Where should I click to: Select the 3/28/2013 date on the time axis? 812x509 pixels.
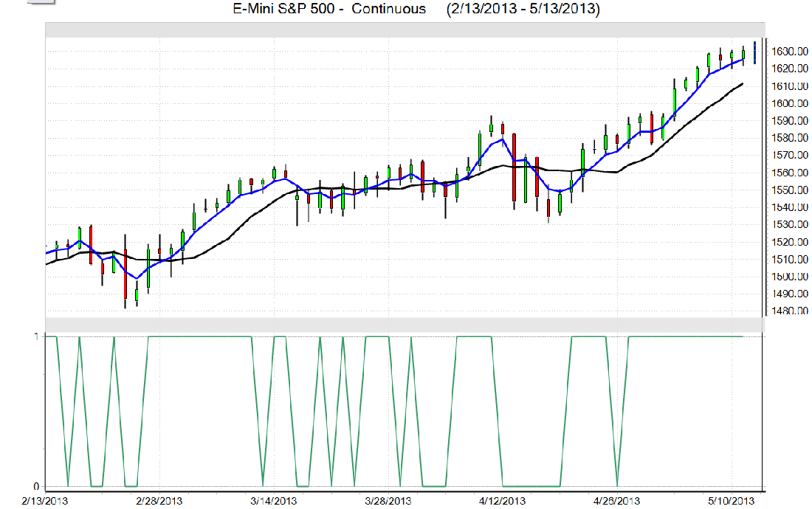(x=388, y=501)
